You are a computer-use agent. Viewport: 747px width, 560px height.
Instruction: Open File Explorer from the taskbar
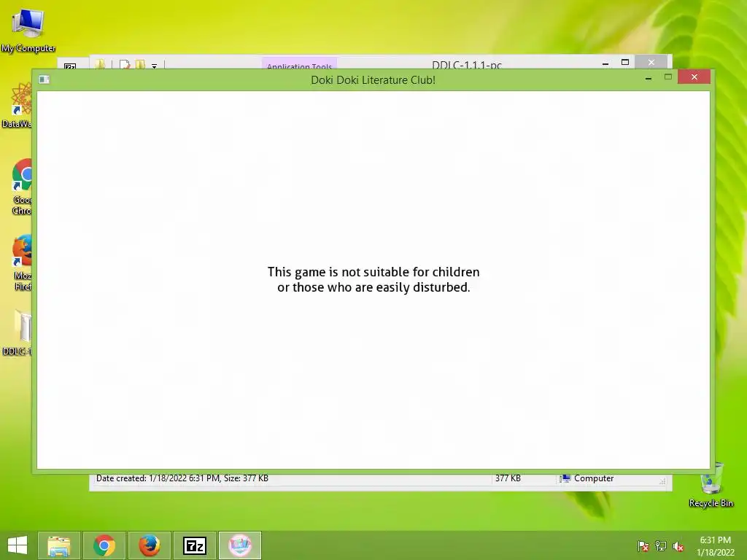pyautogui.click(x=58, y=545)
